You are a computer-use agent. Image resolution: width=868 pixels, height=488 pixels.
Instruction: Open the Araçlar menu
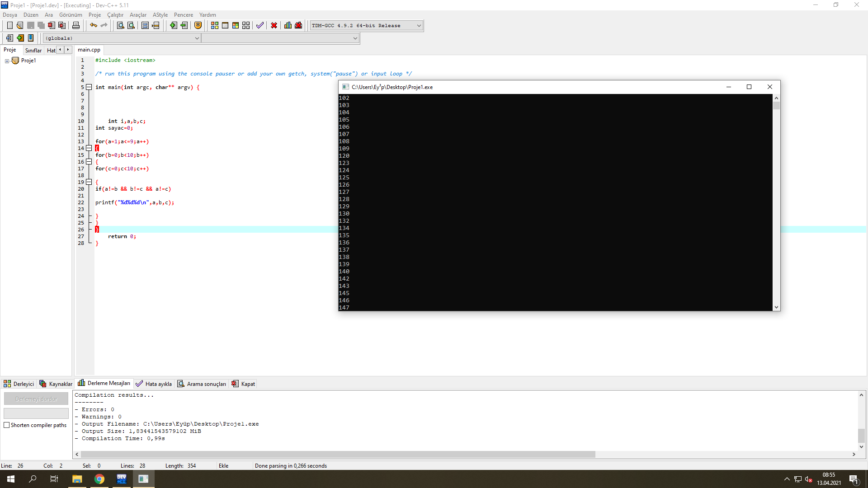(138, 15)
